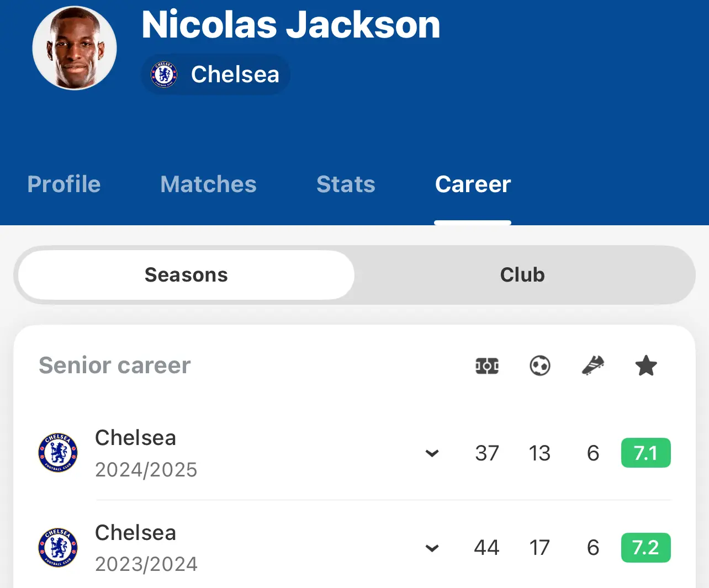709x588 pixels.
Task: Click the 7.2 rating badge
Action: [646, 548]
